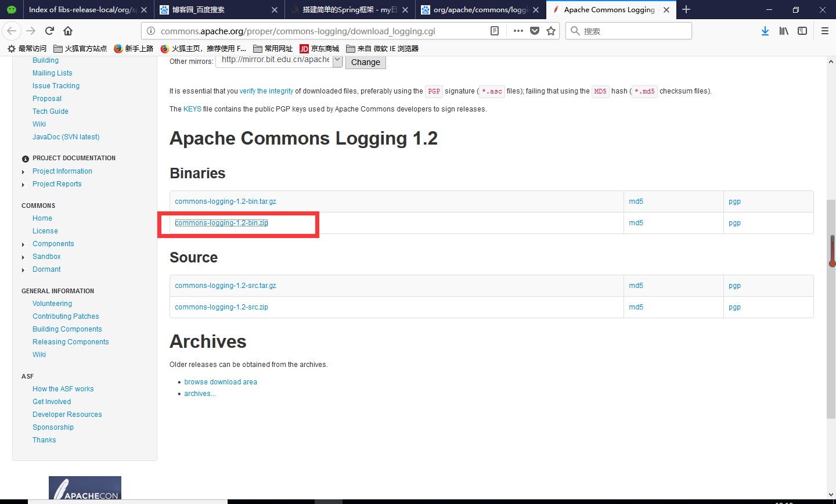Open md5 for src.zip row
The width and height of the screenshot is (836, 504).
click(x=636, y=307)
